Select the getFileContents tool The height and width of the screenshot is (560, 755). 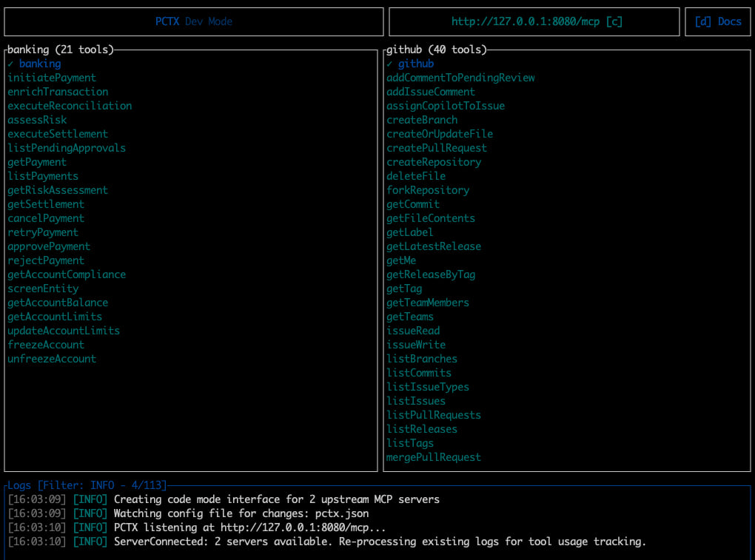point(431,218)
